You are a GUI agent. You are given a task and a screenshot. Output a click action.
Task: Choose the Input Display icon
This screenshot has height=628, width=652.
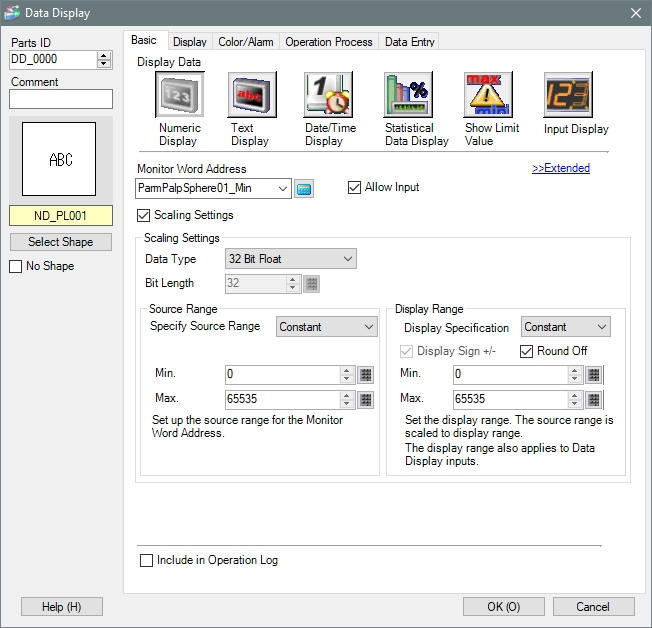click(567, 97)
